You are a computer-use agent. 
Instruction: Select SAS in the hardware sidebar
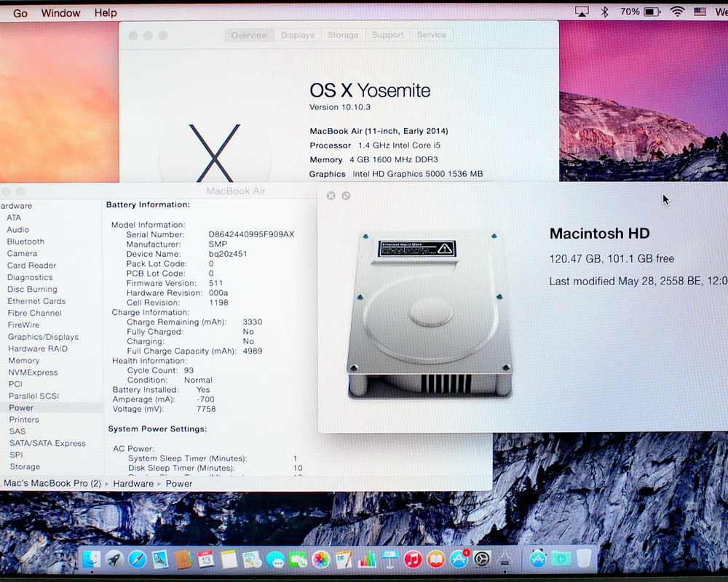point(17,431)
